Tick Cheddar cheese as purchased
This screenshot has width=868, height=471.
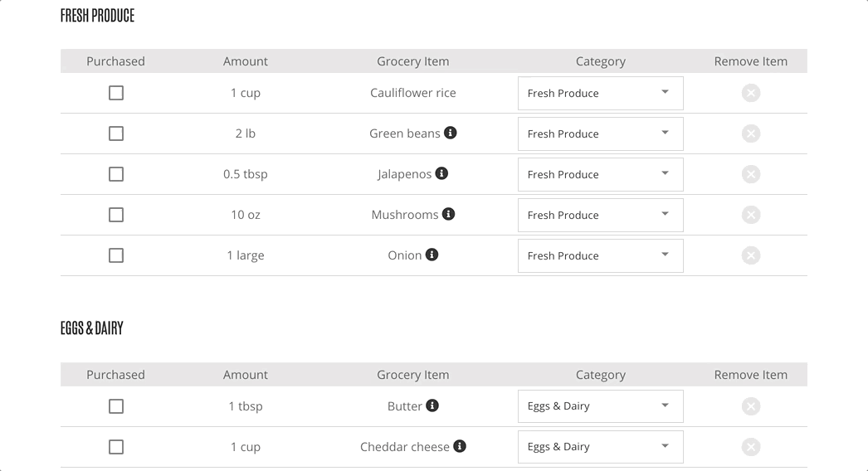point(116,447)
